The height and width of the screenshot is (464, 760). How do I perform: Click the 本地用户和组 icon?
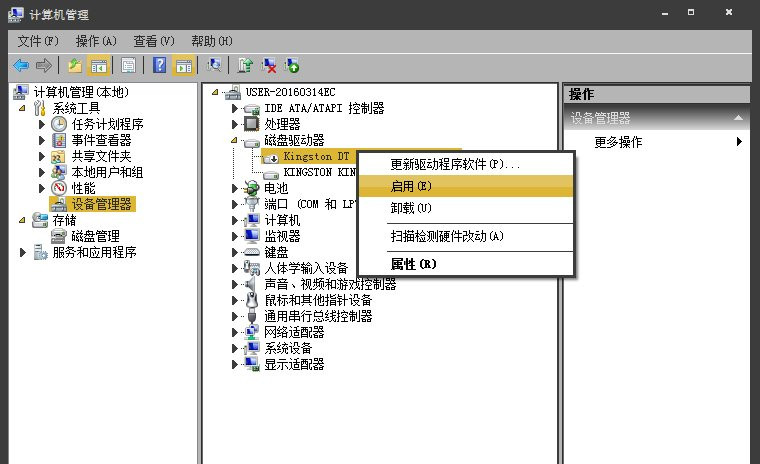tap(59, 172)
